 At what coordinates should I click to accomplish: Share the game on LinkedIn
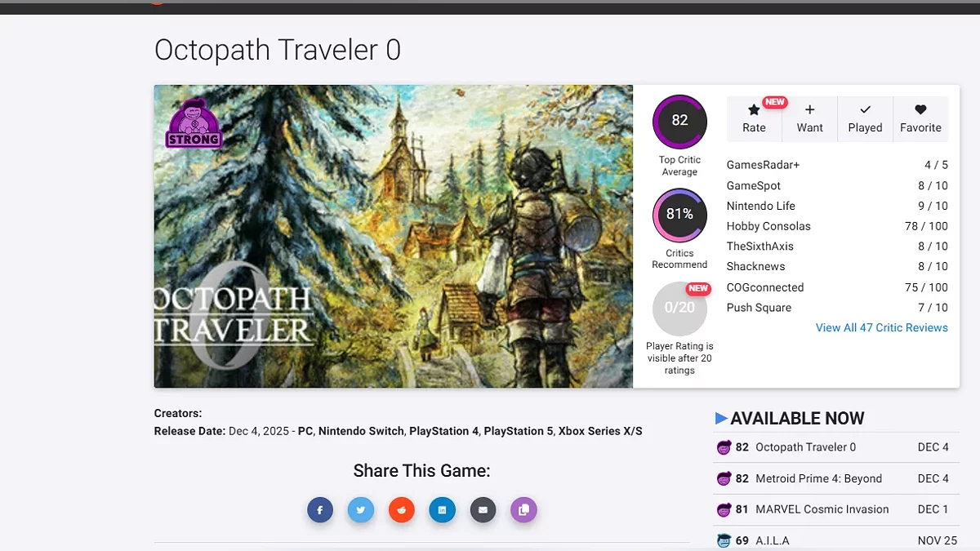tap(443, 510)
